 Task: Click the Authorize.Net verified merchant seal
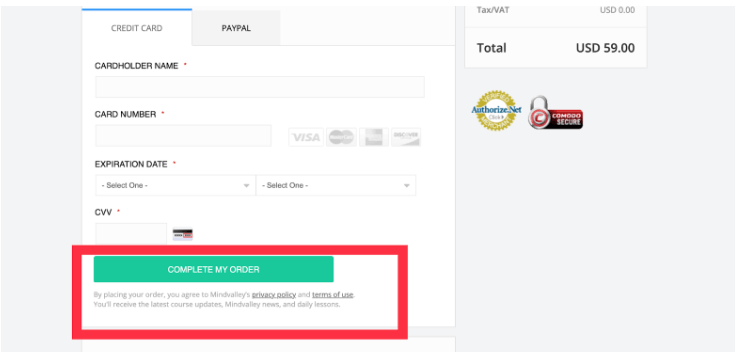[496, 111]
